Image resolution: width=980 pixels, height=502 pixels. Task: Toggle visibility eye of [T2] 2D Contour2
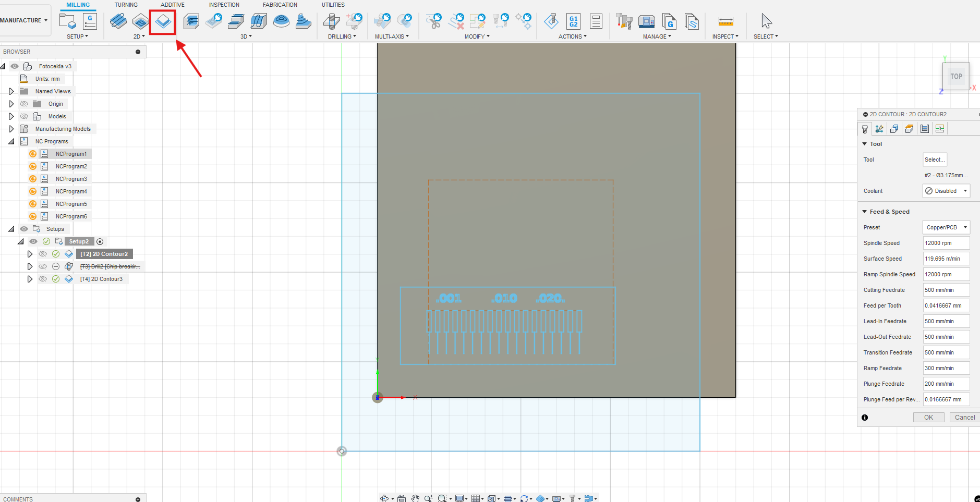pos(43,254)
